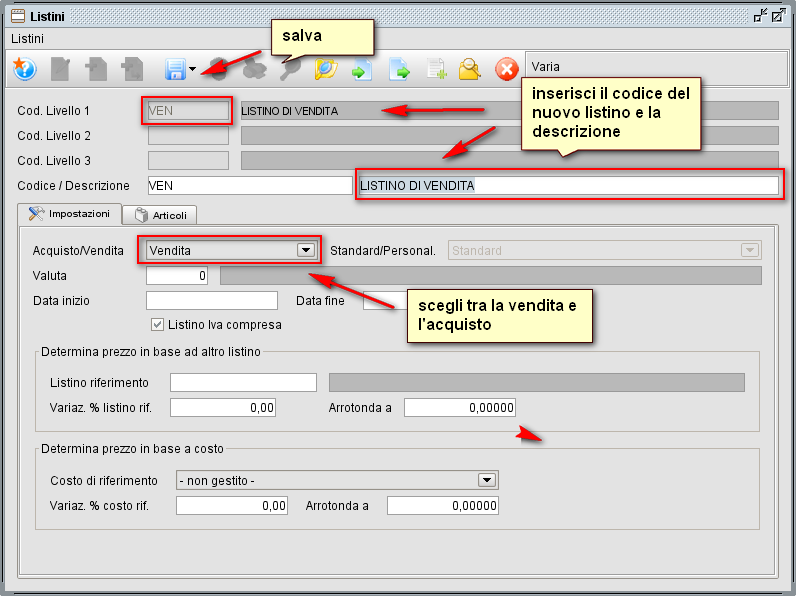This screenshot has width=796, height=596.
Task: Click the greyed-out magnifier search icon
Action: tap(290, 69)
